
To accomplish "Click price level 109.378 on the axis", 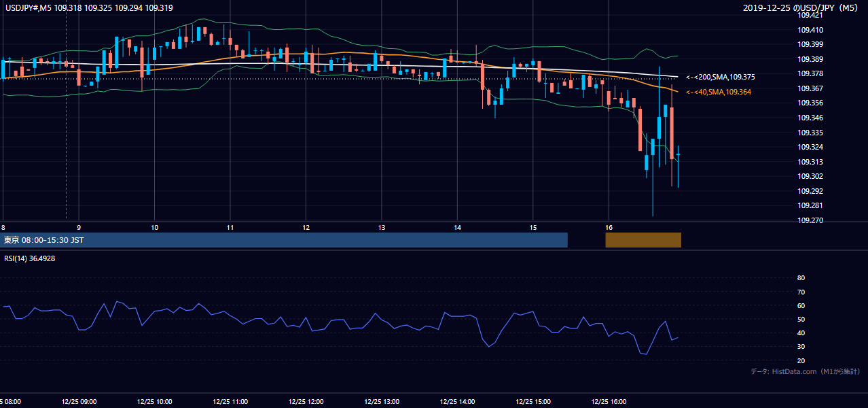I will 810,73.
